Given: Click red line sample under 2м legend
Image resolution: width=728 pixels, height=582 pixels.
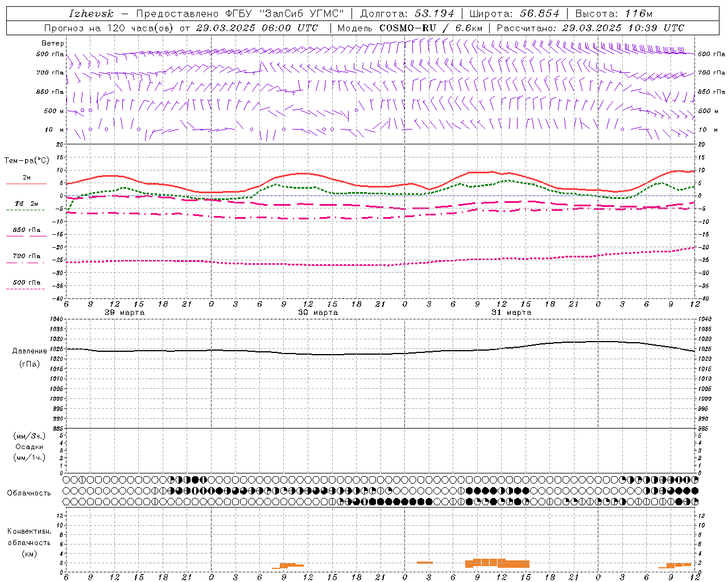Looking at the screenshot, I should click(x=26, y=184).
